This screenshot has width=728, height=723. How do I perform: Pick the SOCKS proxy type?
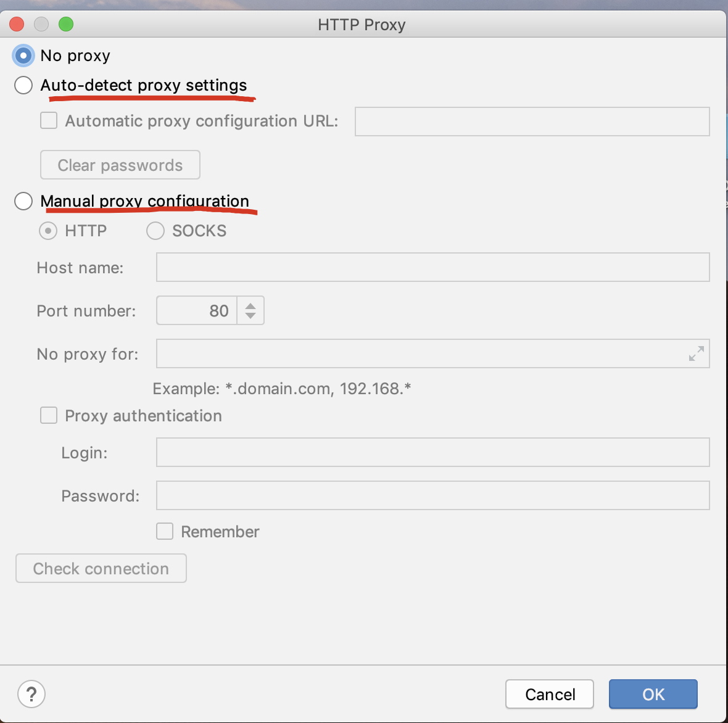[x=155, y=231]
